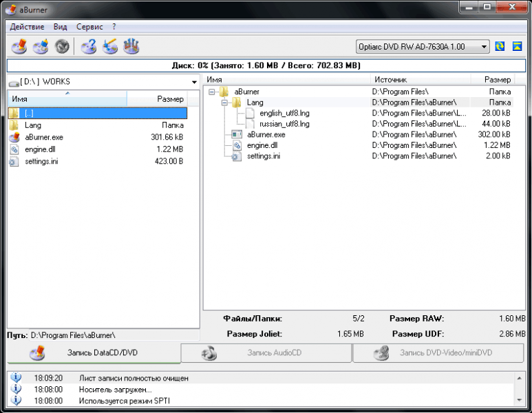Click the disc info question-mark icon

coord(89,46)
